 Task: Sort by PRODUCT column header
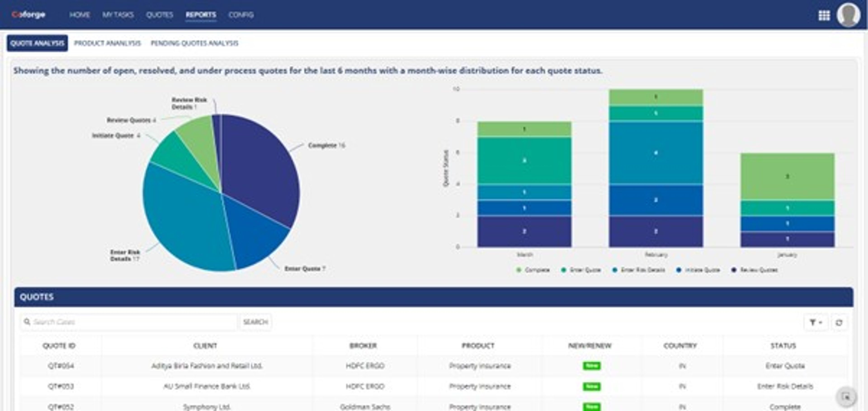pyautogui.click(x=478, y=346)
